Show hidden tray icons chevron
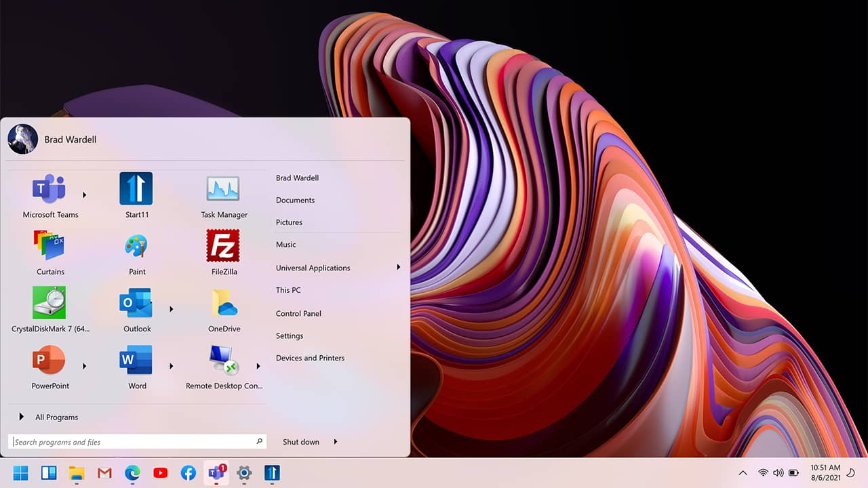This screenshot has width=868, height=488. pyautogui.click(x=743, y=473)
